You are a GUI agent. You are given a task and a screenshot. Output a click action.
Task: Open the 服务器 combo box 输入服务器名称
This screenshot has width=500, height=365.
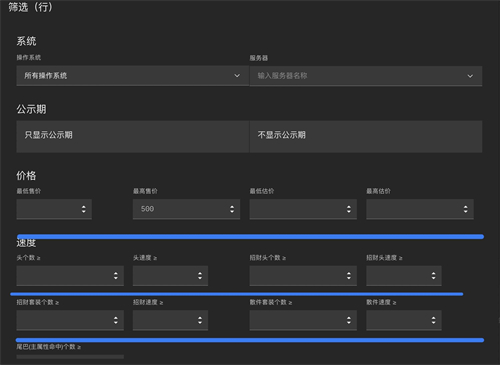coord(366,76)
